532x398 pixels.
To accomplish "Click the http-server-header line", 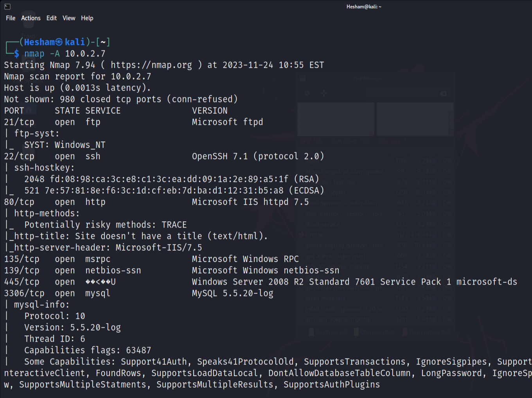I will [x=103, y=247].
